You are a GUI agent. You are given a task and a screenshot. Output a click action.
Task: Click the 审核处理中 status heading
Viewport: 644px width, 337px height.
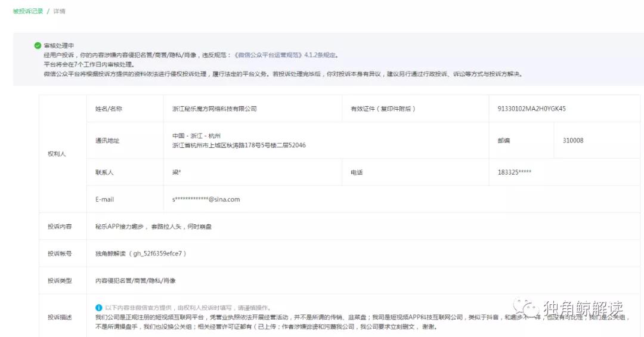pyautogui.click(x=58, y=45)
